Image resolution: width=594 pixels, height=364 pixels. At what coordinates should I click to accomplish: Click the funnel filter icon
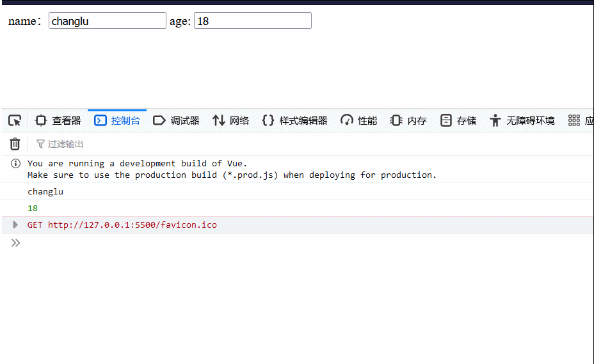pyautogui.click(x=40, y=144)
